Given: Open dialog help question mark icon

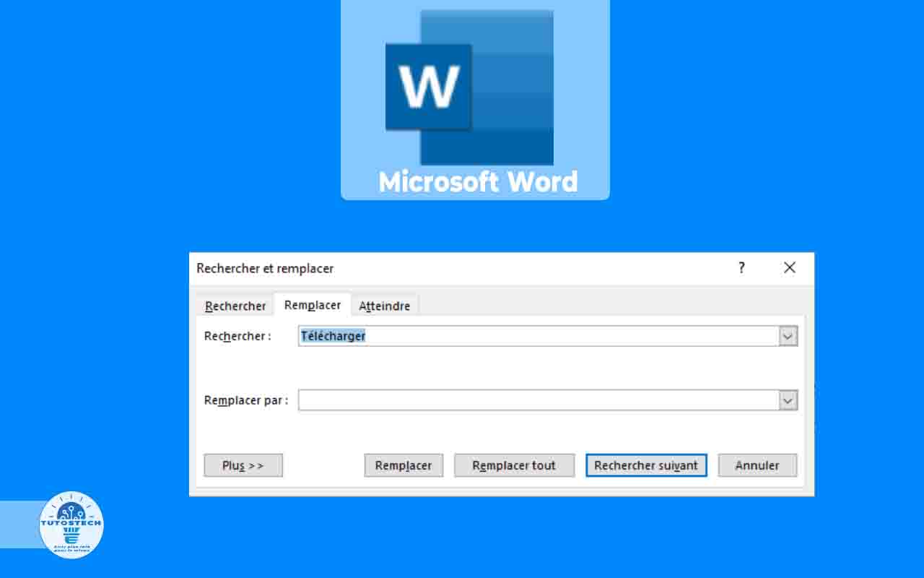Looking at the screenshot, I should pyautogui.click(x=741, y=268).
